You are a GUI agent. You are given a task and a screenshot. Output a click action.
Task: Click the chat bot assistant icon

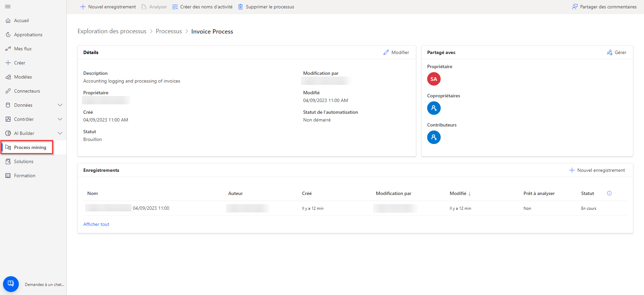point(11,284)
